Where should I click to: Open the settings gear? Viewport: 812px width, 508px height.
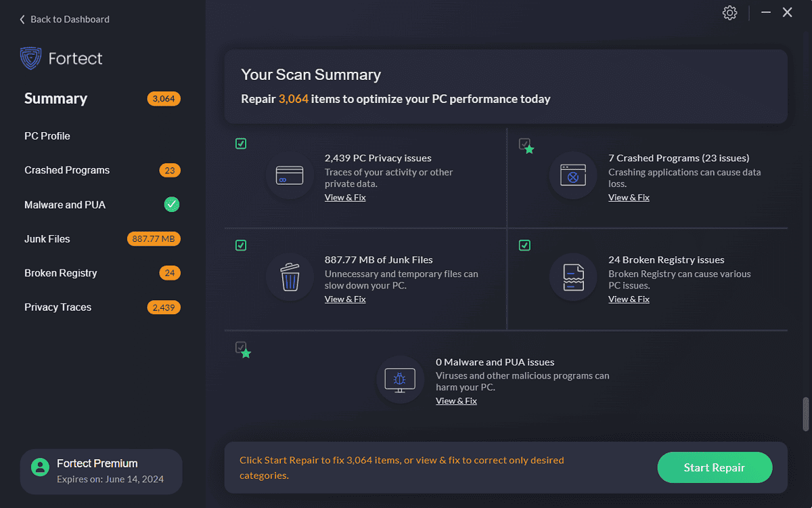(x=729, y=12)
